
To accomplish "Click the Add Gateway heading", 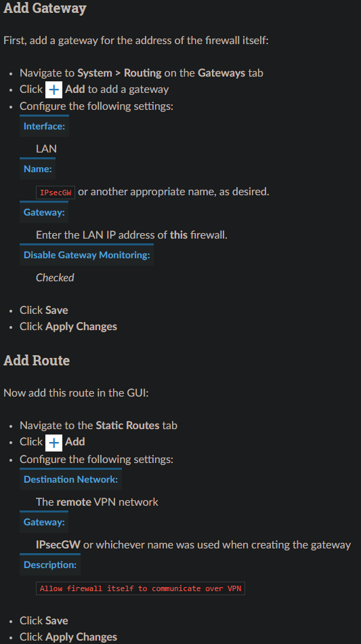I will pos(45,8).
